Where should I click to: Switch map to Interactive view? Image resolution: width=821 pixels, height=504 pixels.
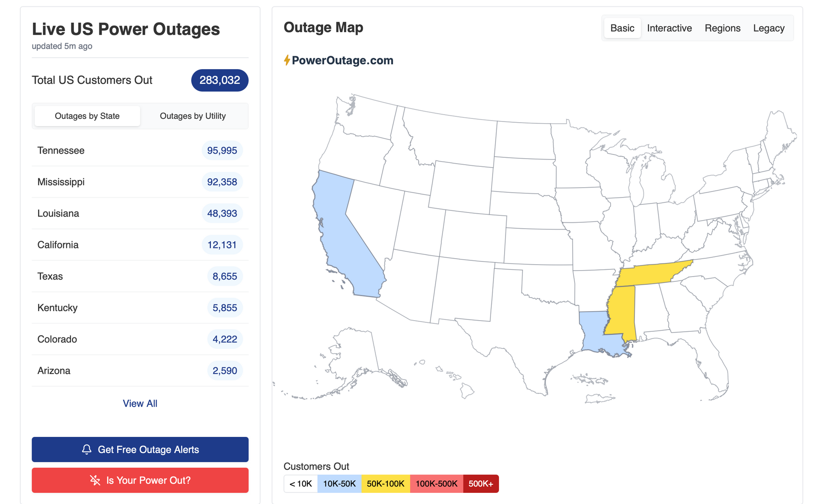(669, 28)
